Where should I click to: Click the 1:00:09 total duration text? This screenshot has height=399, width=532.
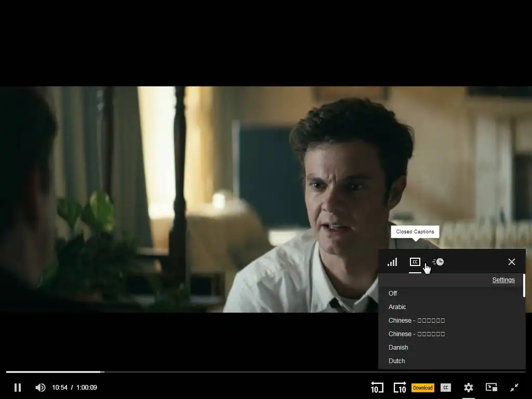coord(87,388)
